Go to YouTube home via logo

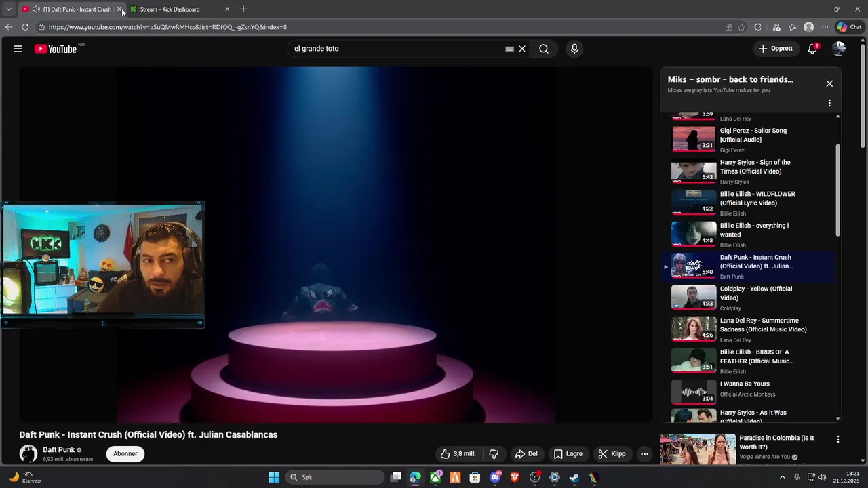pyautogui.click(x=56, y=49)
